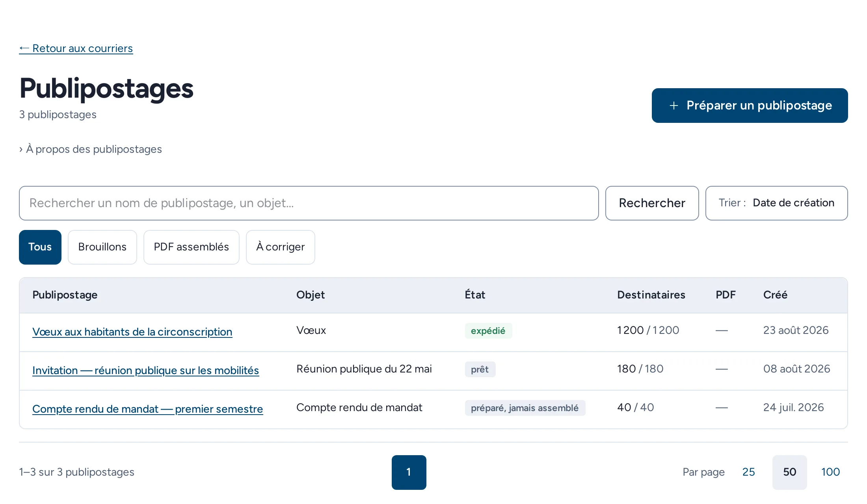Expand À propos des publipostages
Viewport: 867px width, 504px height.
point(91,149)
